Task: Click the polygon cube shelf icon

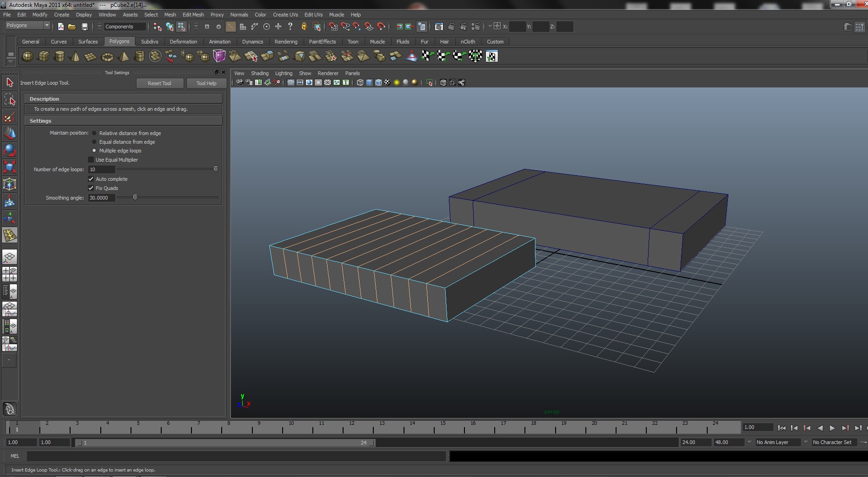Action: 44,56
